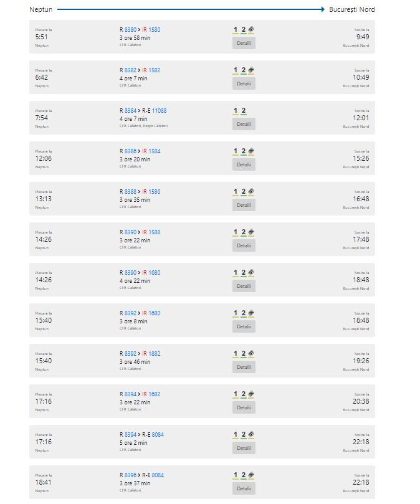Click the bicycle icon on the 12:06 departure row
The image size is (420, 504).
click(x=251, y=151)
